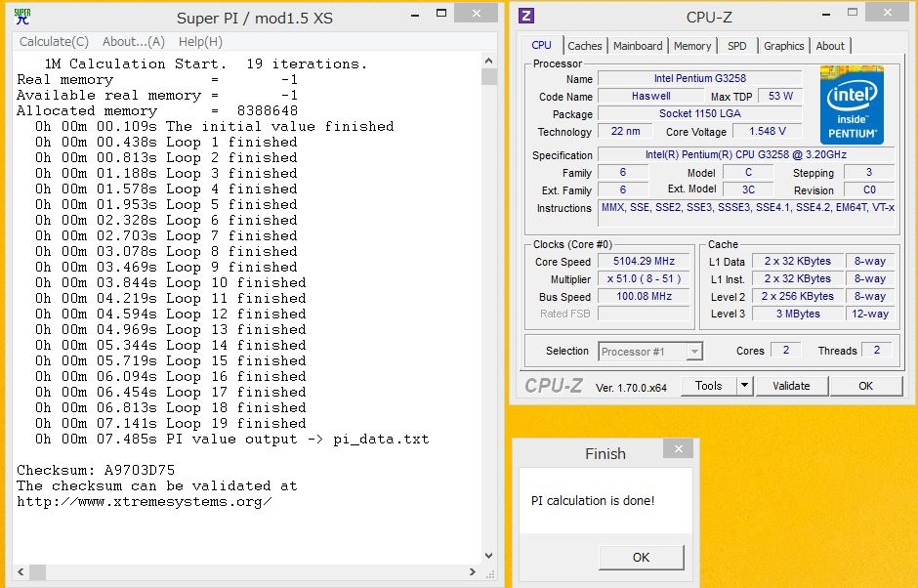Screen dimensions: 918x588
Task: Open the About...(A) menu in Super PI
Action: (134, 41)
